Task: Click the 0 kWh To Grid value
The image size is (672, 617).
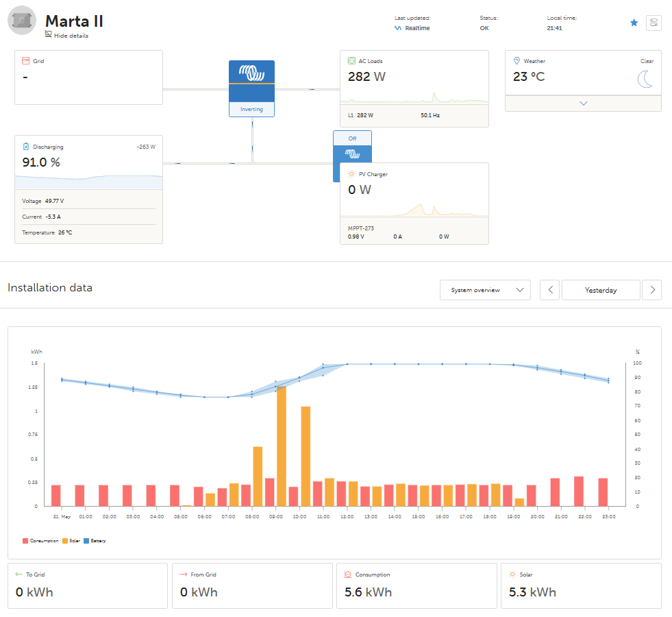Action: [x=34, y=592]
